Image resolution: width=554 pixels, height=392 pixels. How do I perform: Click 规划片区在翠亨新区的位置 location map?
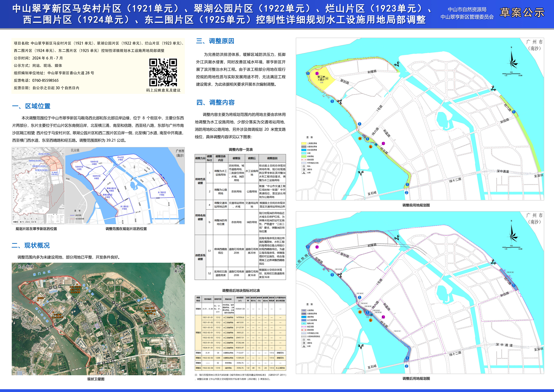coord(38,186)
